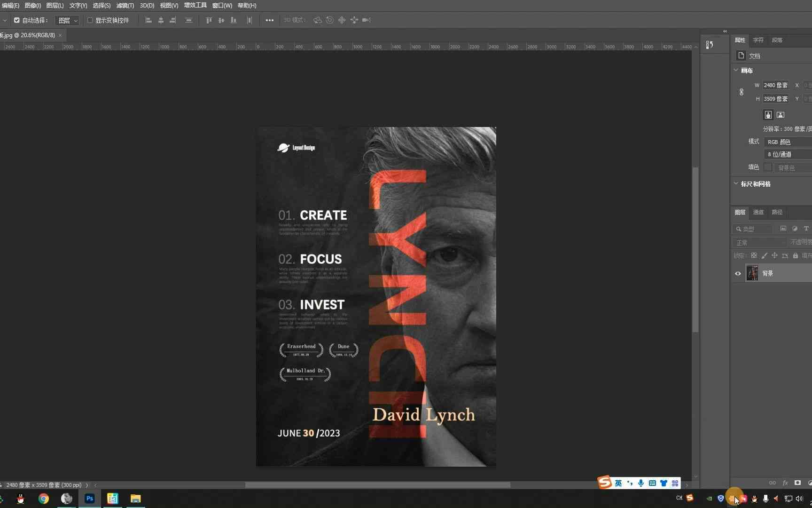Distribute horizontally icon in options bar

tap(250, 20)
